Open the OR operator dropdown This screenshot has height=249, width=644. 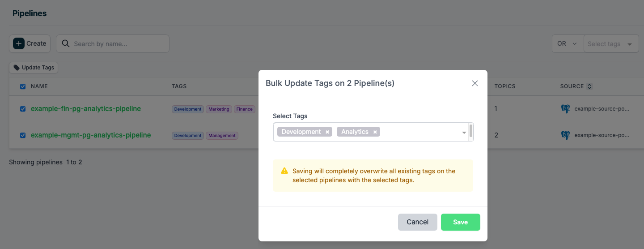[x=568, y=43]
